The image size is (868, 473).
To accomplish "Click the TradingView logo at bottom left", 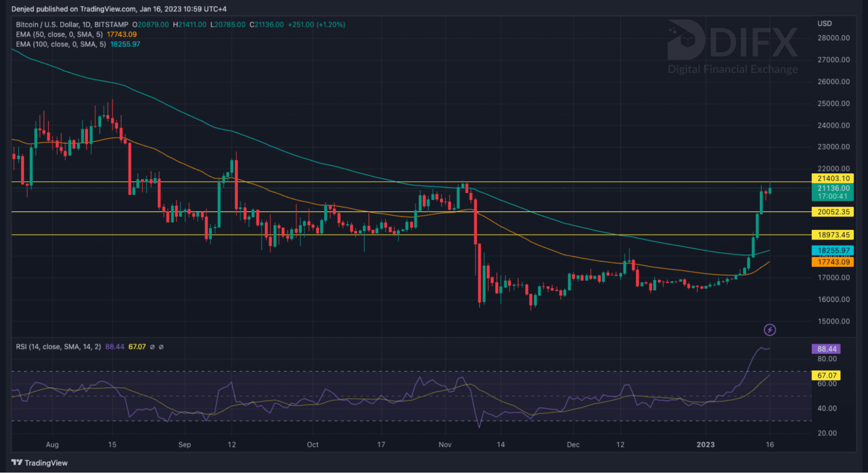I will [40, 463].
